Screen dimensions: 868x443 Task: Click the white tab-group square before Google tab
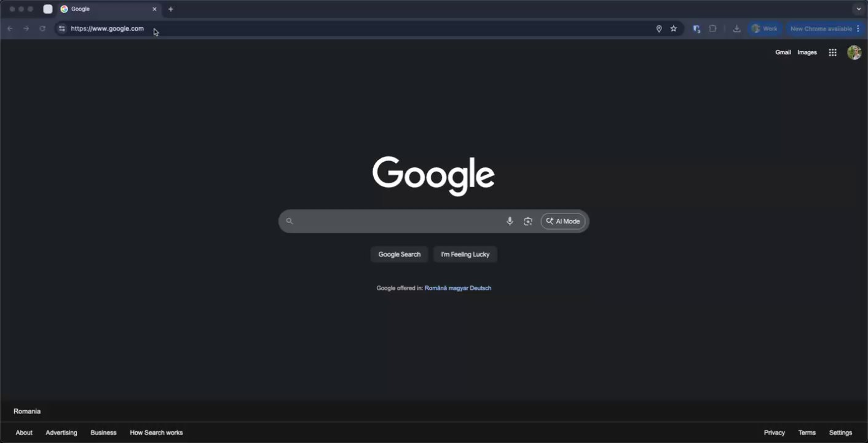(48, 9)
